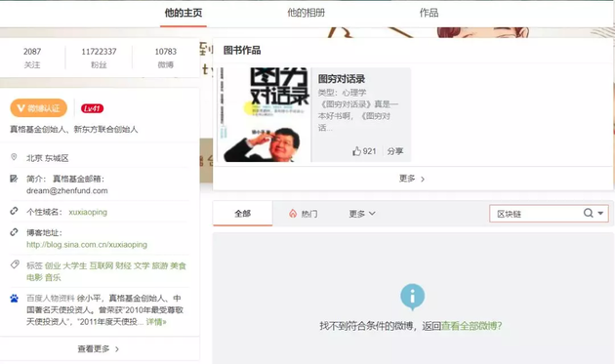
Task: Click the Baidu paw icon
Action: [14, 299]
